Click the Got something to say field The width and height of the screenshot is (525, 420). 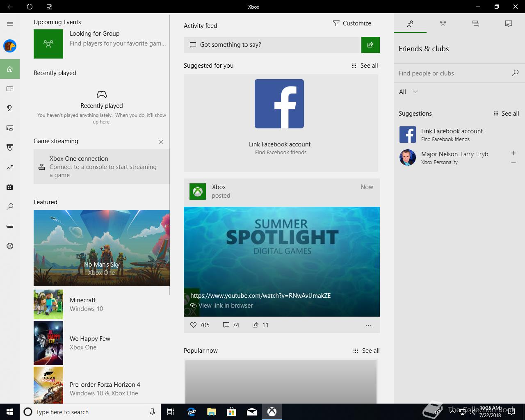coord(272,45)
